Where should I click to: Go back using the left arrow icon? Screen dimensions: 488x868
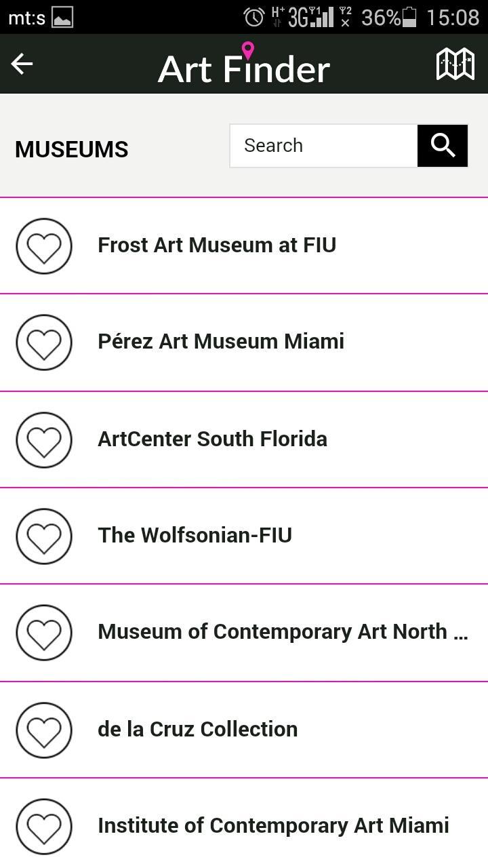pos(22,64)
